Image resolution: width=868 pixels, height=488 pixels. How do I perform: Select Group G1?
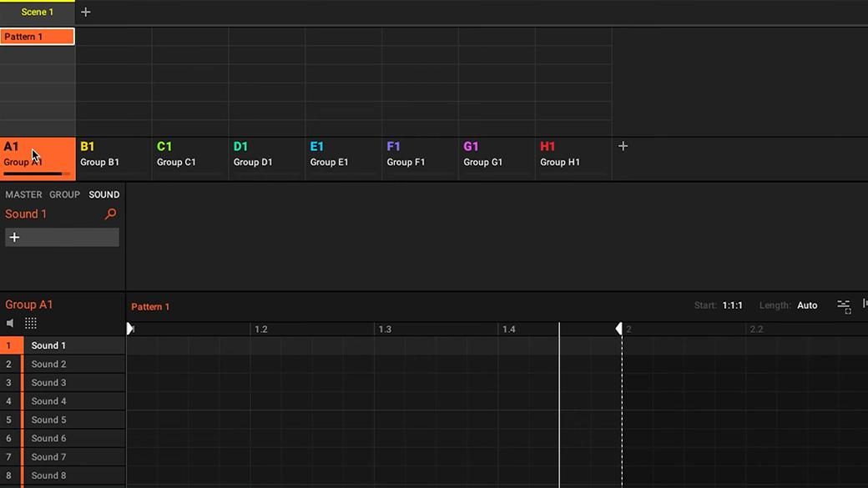pos(497,158)
